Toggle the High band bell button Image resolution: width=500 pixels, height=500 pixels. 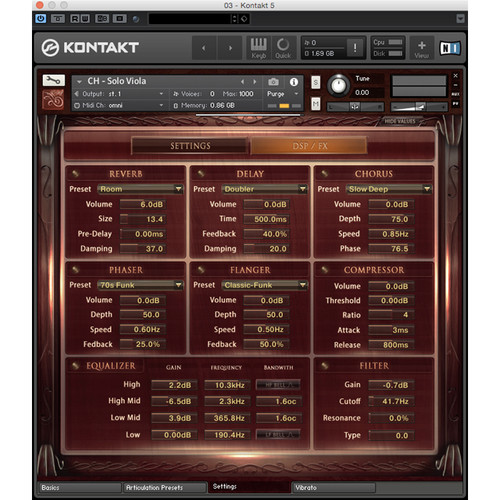click(x=278, y=385)
